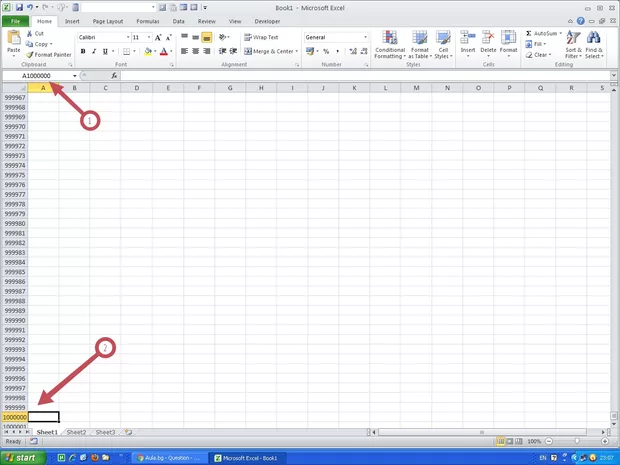
Task: Click the Accounting Number Format icon
Action: coord(310,51)
